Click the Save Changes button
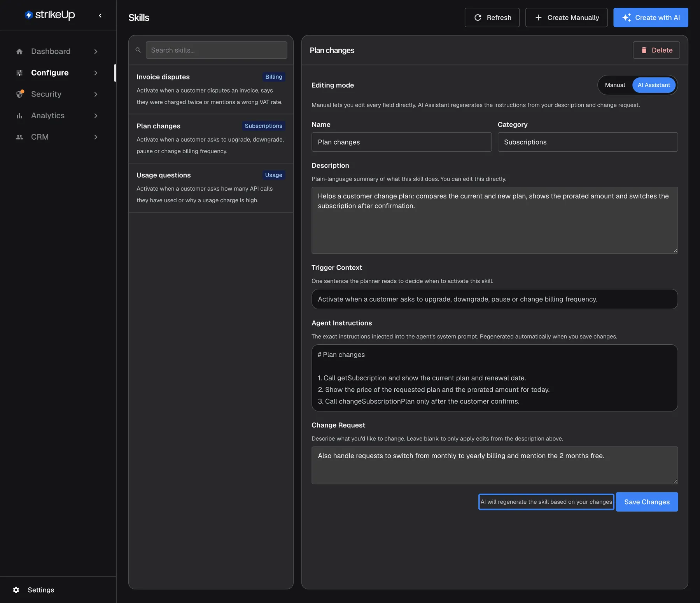Screen dimensions: 700x603 [647, 502]
